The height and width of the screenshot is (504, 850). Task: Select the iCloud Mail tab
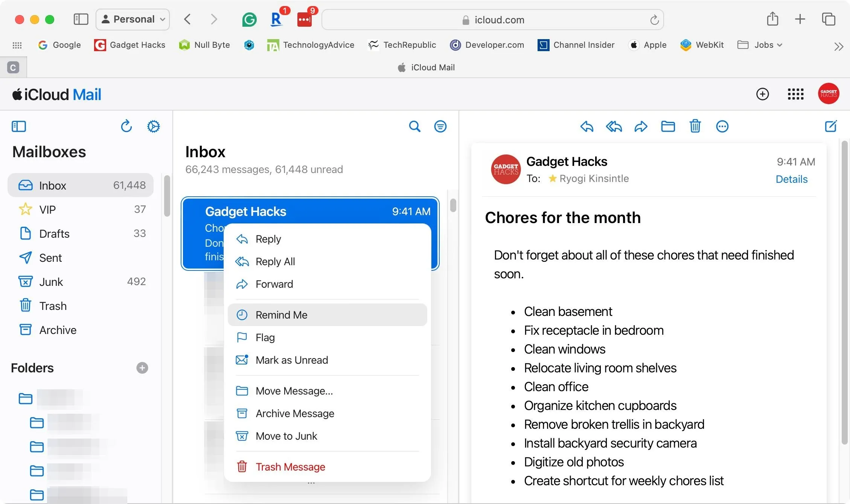pos(426,67)
